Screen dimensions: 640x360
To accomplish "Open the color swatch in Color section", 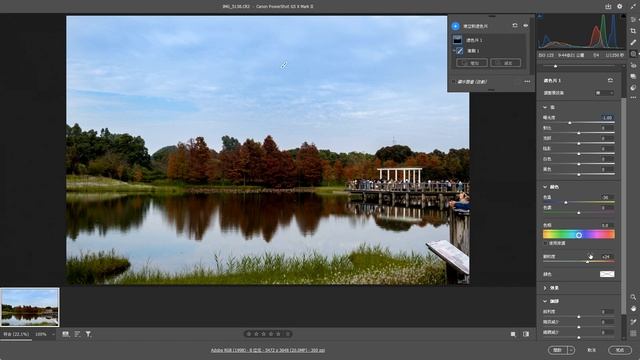I will pos(607,274).
